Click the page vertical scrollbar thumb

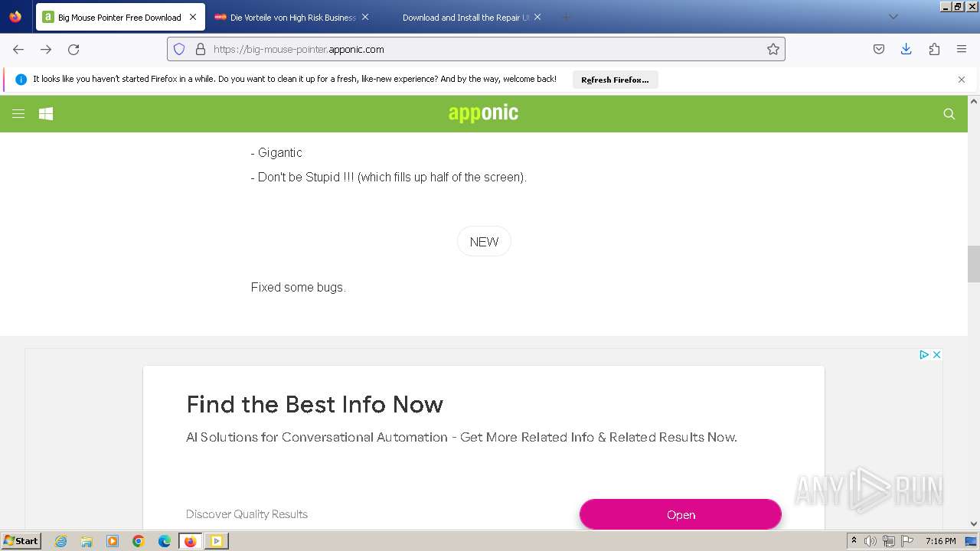974,264
